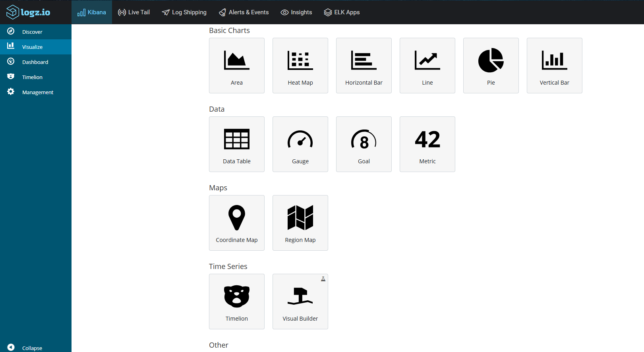Click the Management gear icon

[11, 91]
